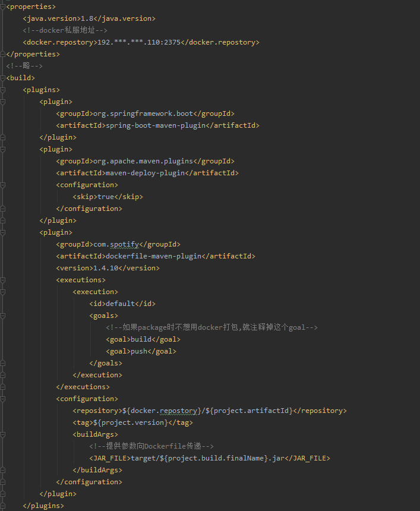Click maven-deploy-plugin artifactId text
The height and width of the screenshot is (511, 420).
146,173
